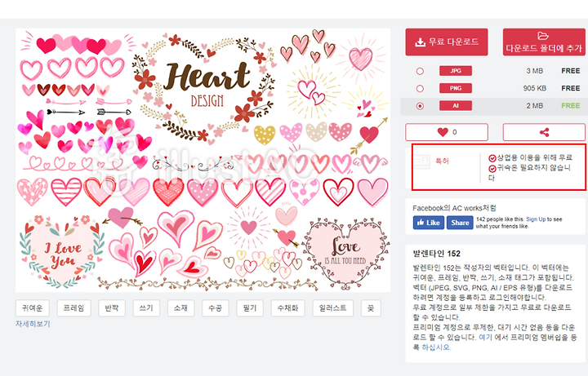The height and width of the screenshot is (376, 588).
Task: Click the 무료 다운로드 download button
Action: click(446, 42)
